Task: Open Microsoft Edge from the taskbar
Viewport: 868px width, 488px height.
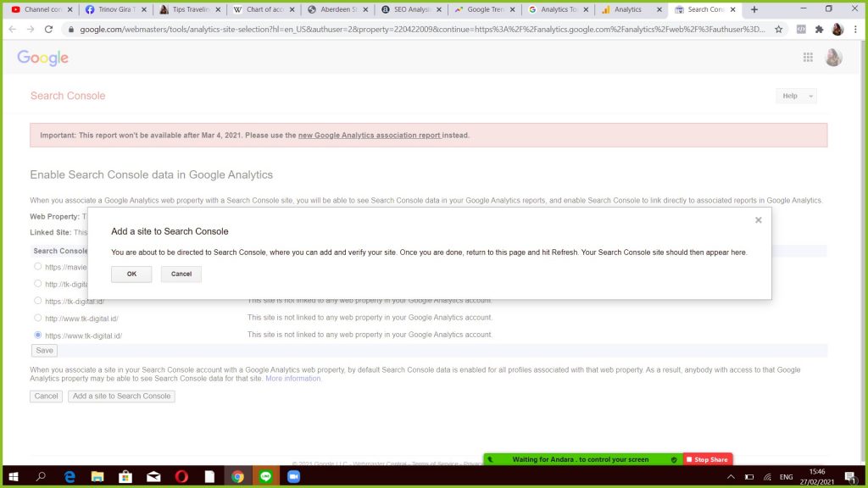Action: pyautogui.click(x=70, y=477)
